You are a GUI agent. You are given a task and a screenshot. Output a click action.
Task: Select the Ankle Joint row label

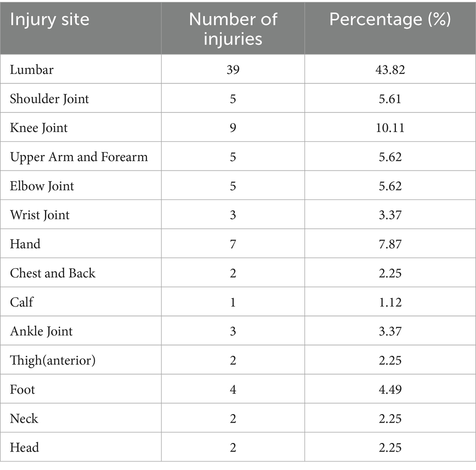click(x=41, y=331)
